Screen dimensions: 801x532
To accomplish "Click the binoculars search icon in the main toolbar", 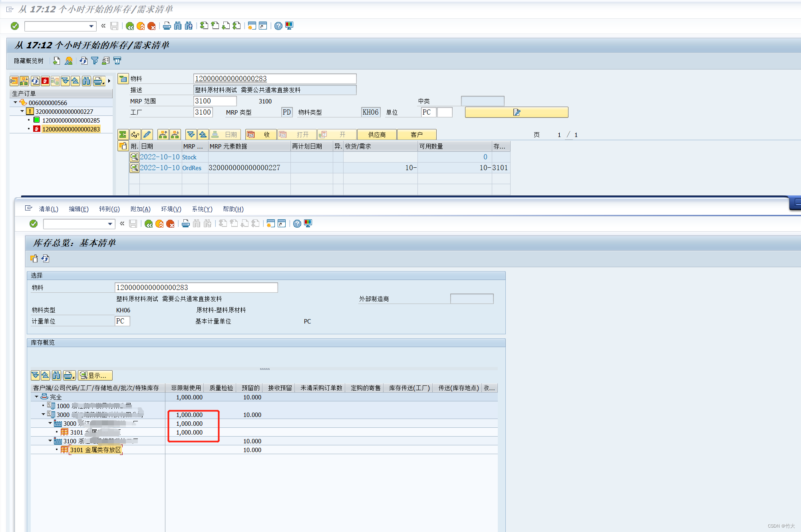I will (x=178, y=26).
